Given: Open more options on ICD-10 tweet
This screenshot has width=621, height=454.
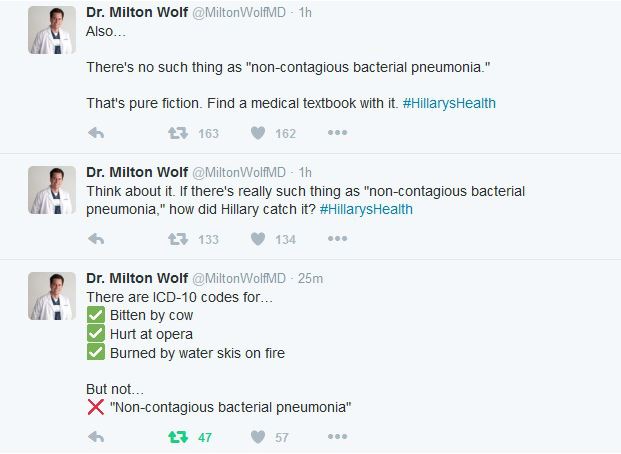Looking at the screenshot, I should (337, 437).
